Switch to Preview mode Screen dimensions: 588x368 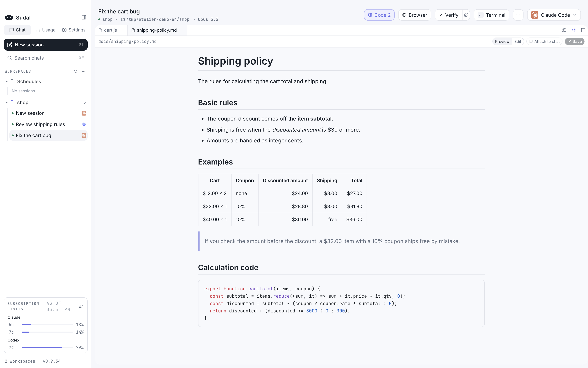point(502,42)
